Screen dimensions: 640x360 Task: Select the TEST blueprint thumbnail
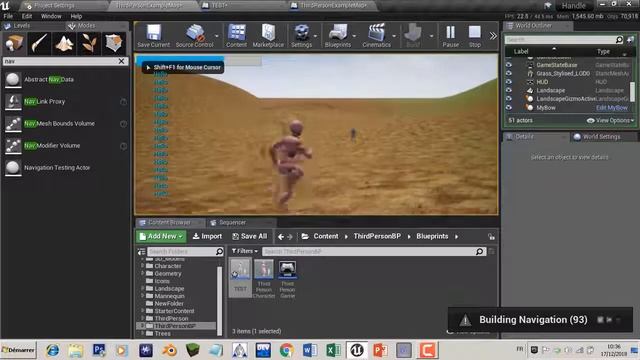pos(240,278)
